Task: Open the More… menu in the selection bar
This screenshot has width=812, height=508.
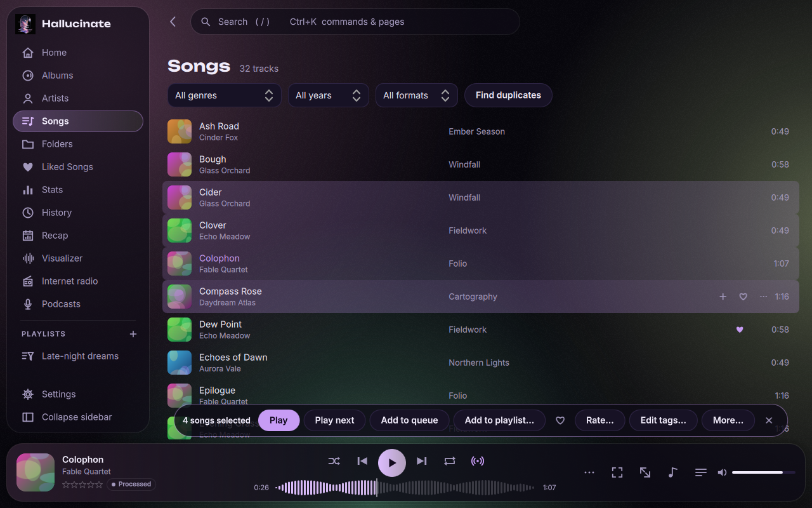Action: point(728,420)
